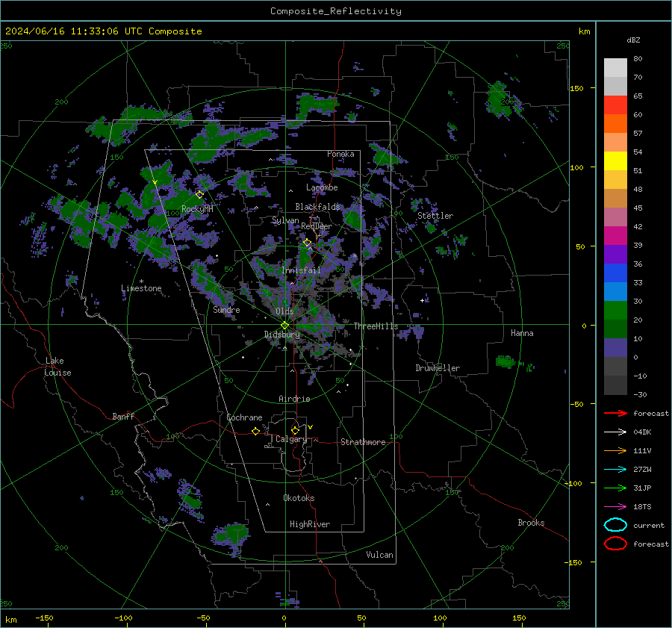Click the 04DK legend label
672x628 pixels.
click(x=642, y=432)
